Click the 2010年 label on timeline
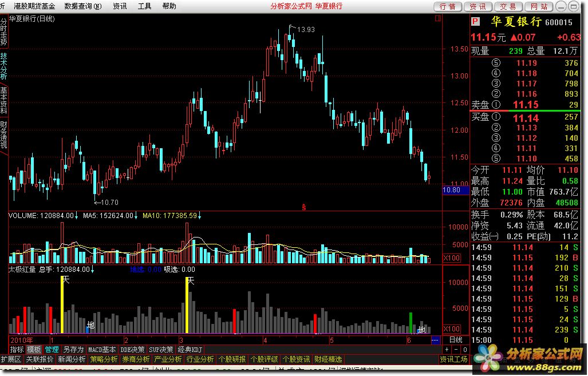Viewport: 588px width, 376px height. (22, 341)
